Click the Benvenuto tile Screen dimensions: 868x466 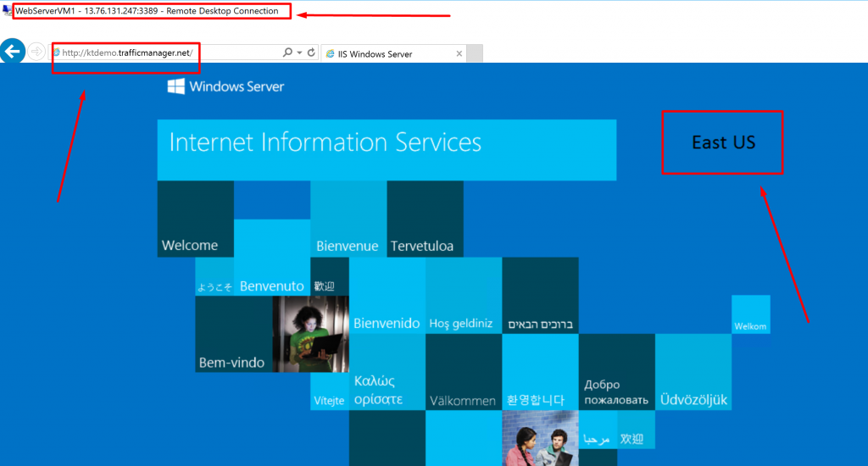(x=272, y=258)
